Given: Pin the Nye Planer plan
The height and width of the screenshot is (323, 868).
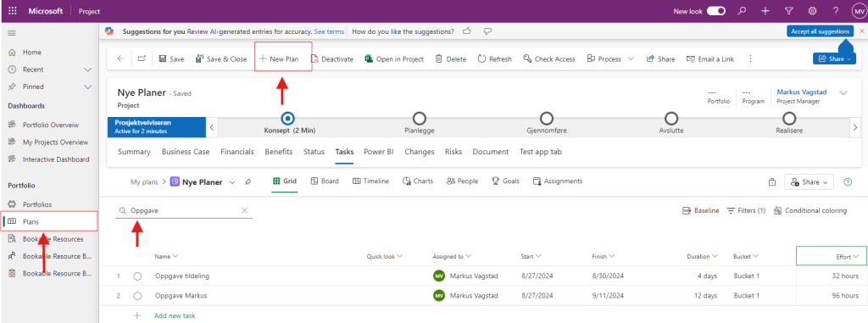Looking at the screenshot, I should [248, 181].
